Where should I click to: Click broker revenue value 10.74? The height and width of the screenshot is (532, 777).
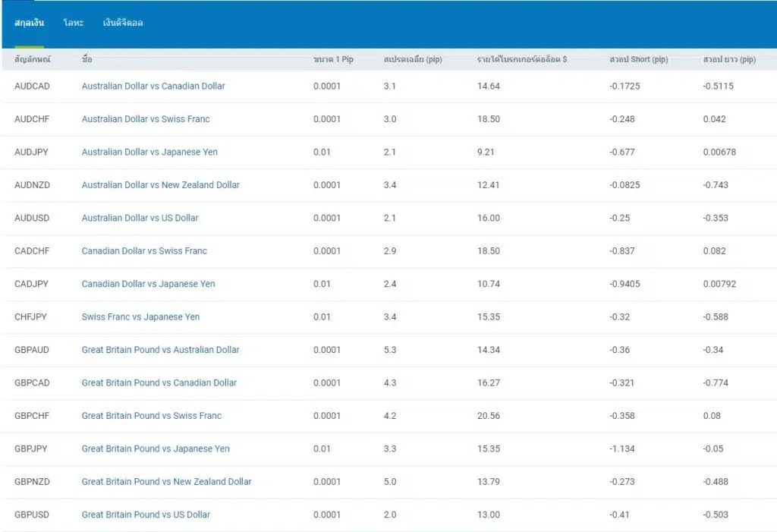point(489,284)
